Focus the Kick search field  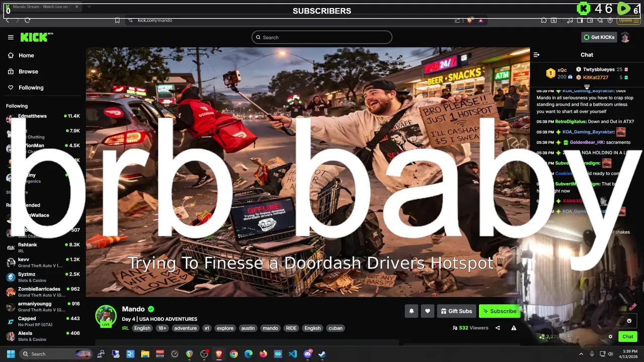click(x=322, y=37)
